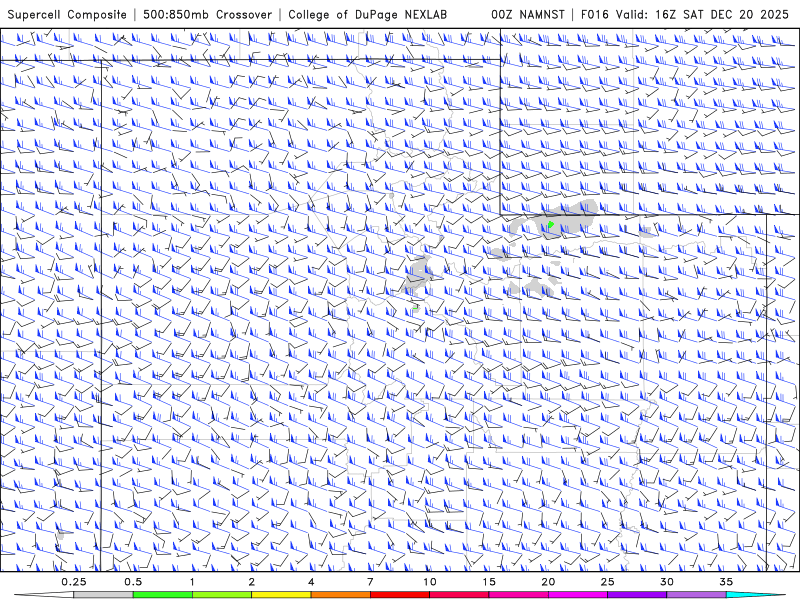
Task: Click the gray 0.25–0.5 legend color segment
Action: pos(103,595)
